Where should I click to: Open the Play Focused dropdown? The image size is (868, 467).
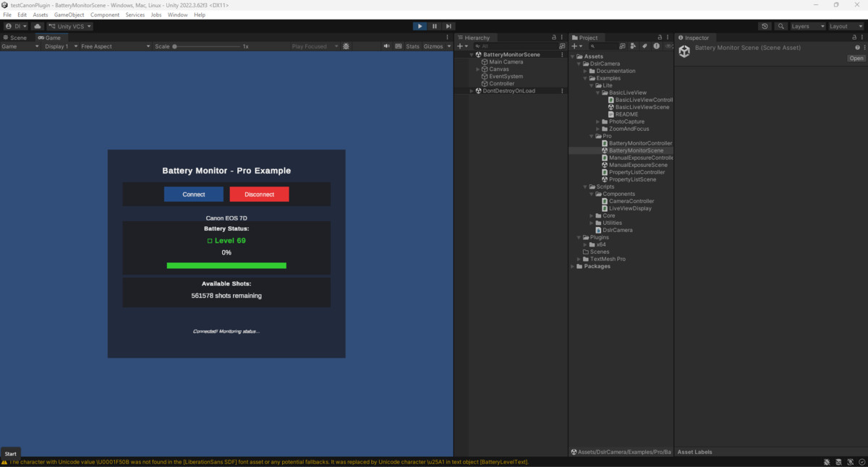pos(314,46)
